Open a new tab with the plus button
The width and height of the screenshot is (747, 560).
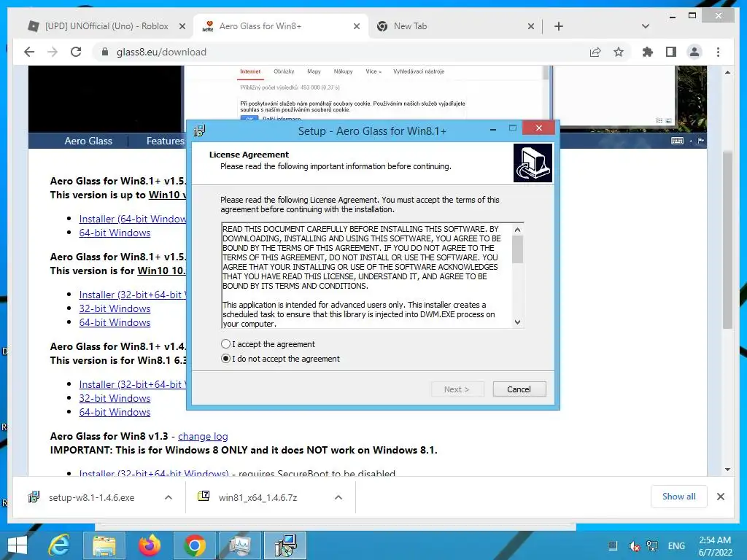559,26
